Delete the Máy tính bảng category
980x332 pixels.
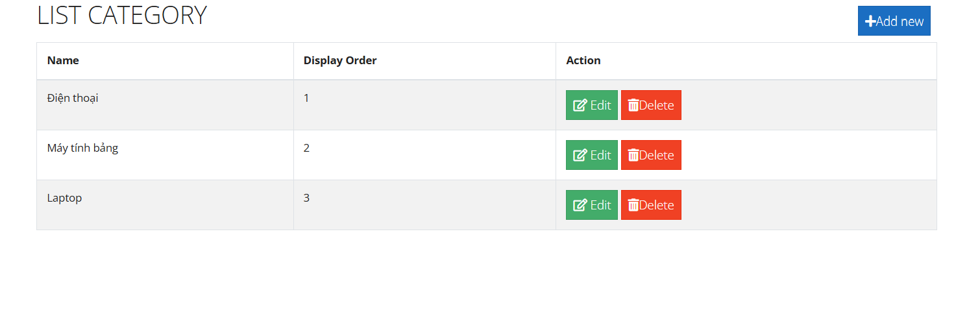pos(651,155)
